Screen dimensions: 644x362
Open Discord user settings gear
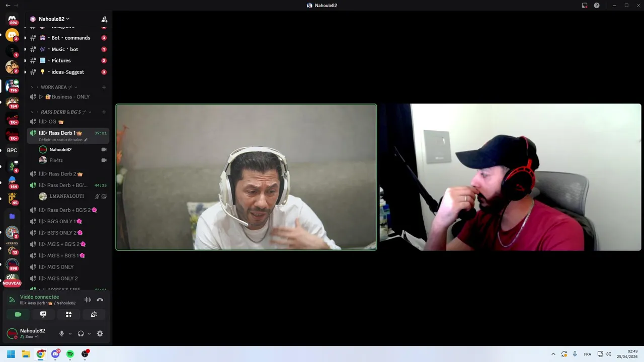pyautogui.click(x=100, y=333)
